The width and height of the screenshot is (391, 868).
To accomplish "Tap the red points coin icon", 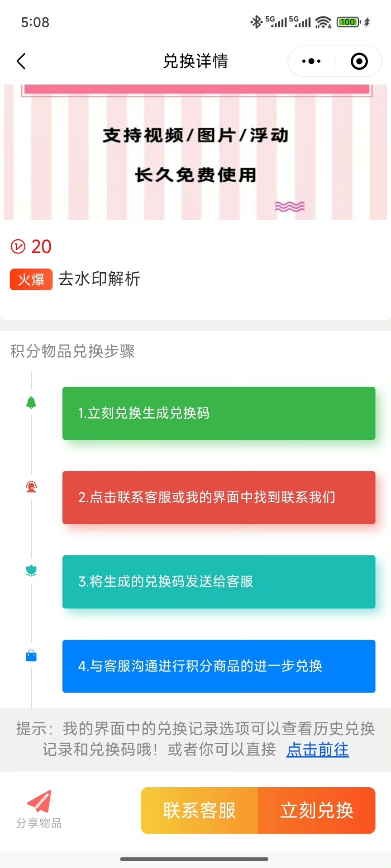I will (x=18, y=246).
